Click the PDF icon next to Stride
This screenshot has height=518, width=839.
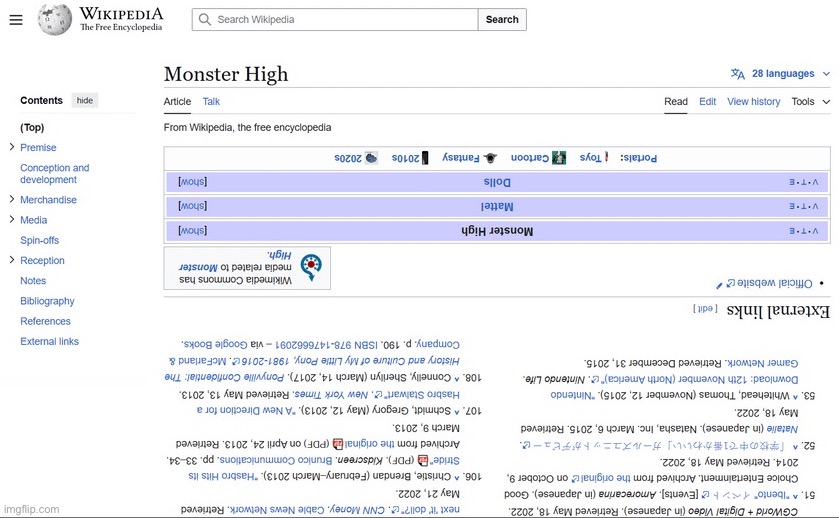click(423, 460)
